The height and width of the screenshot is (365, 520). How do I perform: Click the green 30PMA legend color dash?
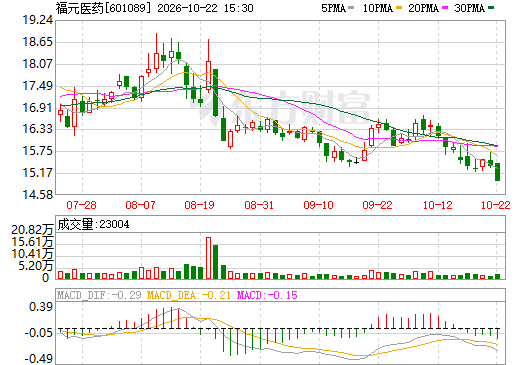[x=491, y=8]
